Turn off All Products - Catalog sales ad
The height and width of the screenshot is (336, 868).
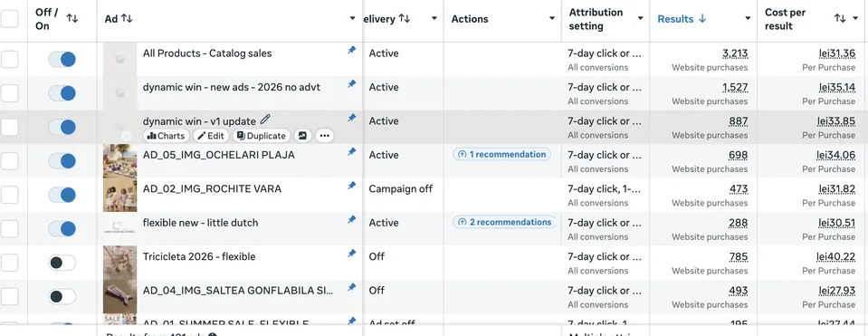(62, 59)
